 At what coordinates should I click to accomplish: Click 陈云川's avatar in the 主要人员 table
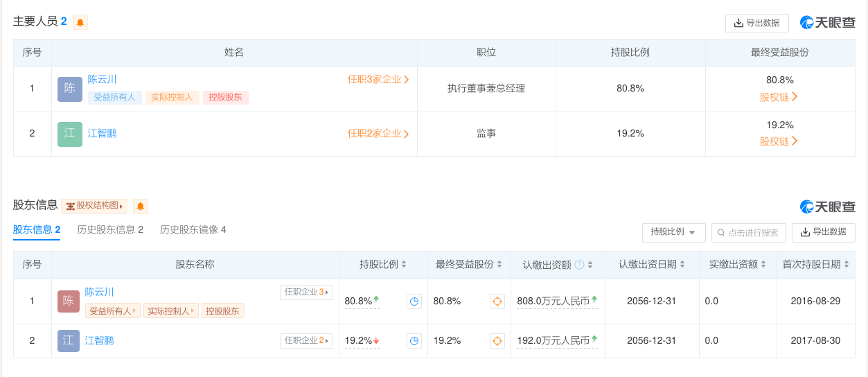coord(70,89)
